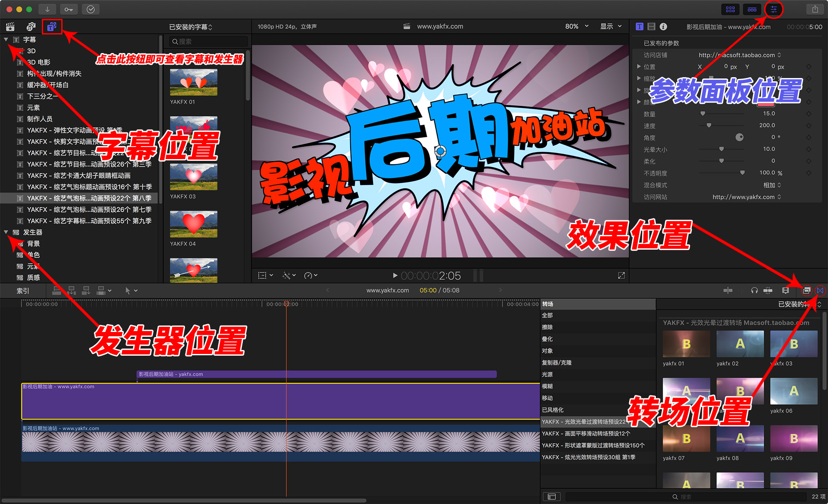Adjust the 速度 slider handle
This screenshot has height=504, width=828.
709,125
